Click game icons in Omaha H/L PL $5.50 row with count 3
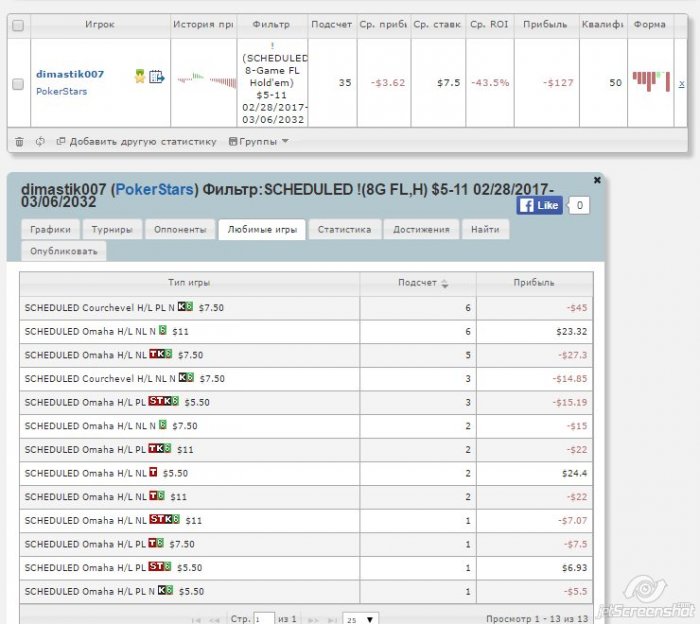 (x=164, y=401)
